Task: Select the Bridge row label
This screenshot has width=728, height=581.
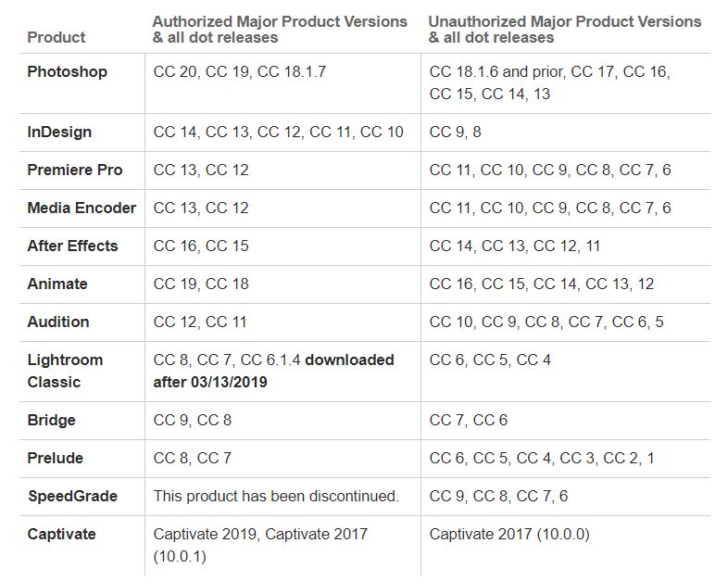Action: tap(51, 420)
